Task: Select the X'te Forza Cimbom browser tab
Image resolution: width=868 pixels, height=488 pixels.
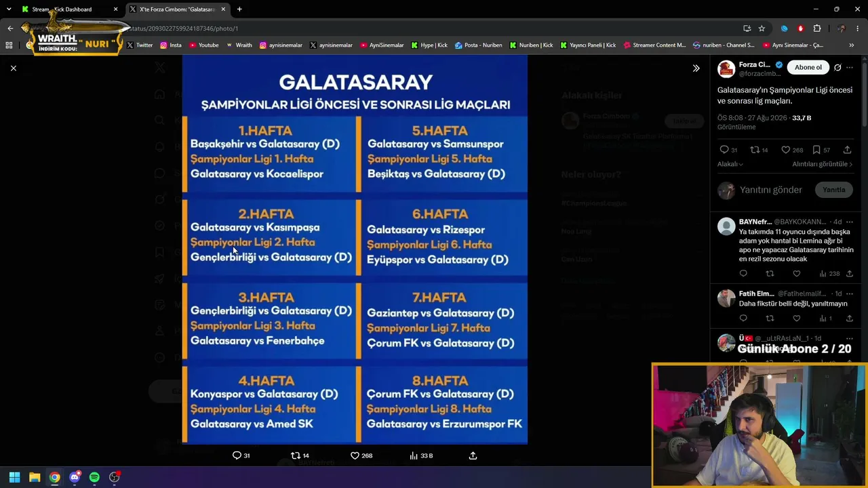Action: [x=177, y=9]
